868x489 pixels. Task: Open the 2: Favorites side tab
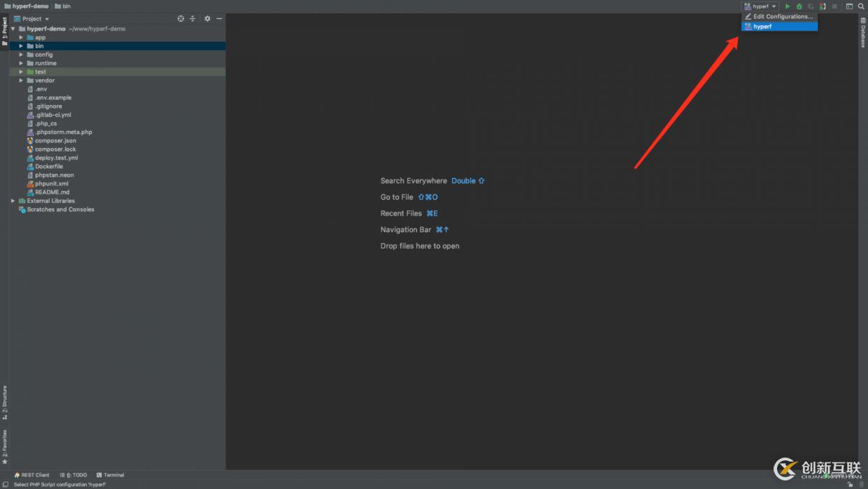pyautogui.click(x=4, y=446)
